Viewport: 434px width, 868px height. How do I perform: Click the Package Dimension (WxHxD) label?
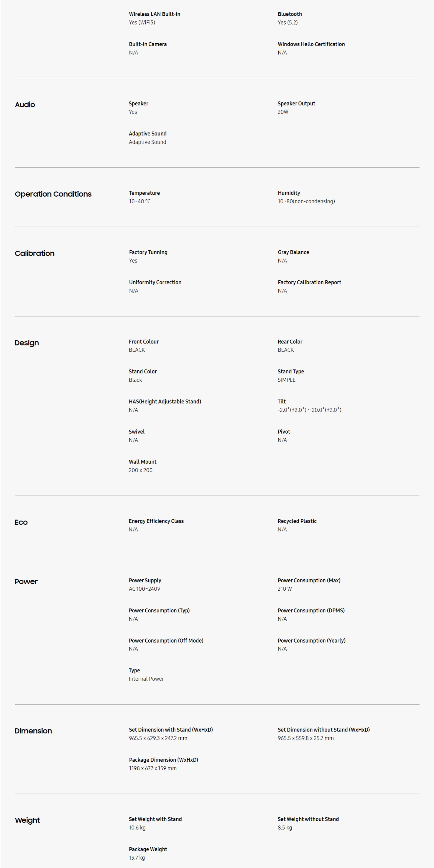coord(163,760)
